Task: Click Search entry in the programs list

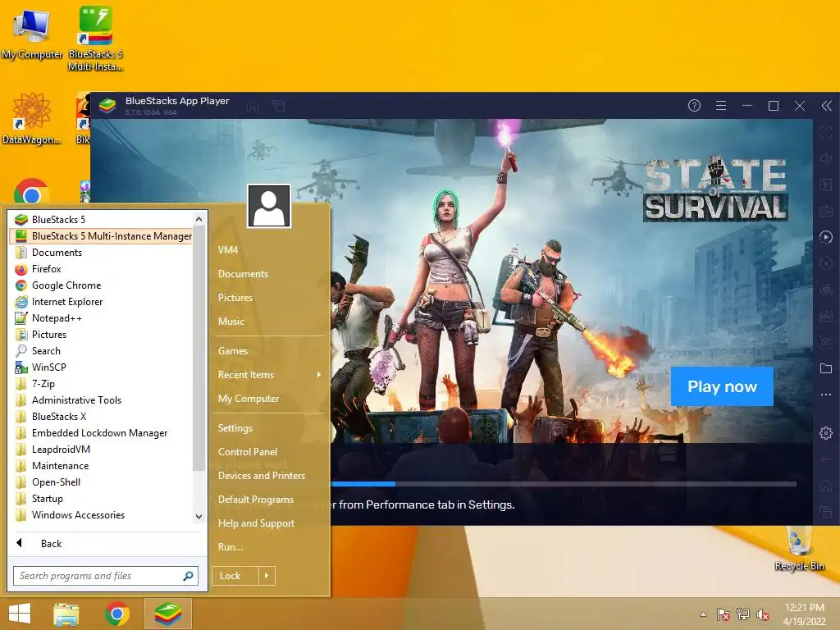Action: tap(100, 351)
